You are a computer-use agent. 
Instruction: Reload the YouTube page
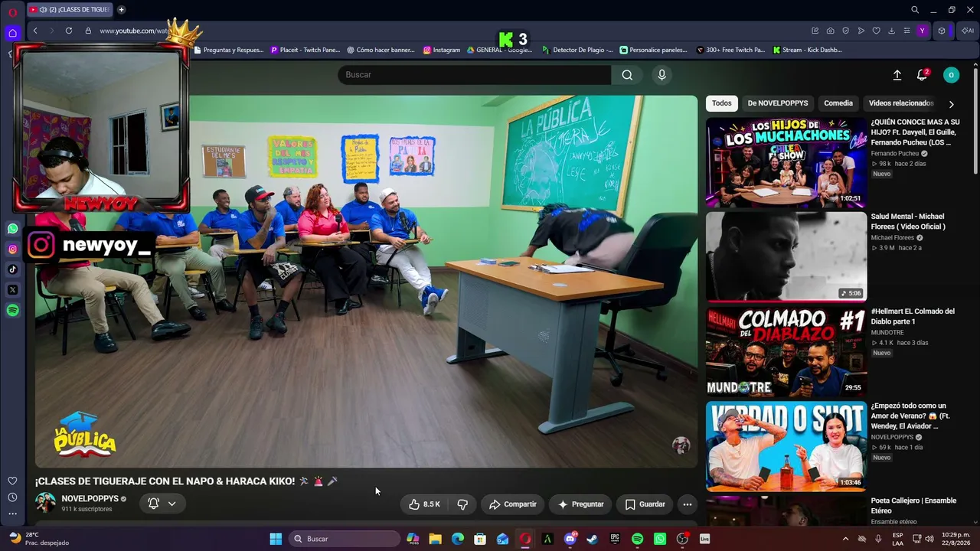(69, 31)
